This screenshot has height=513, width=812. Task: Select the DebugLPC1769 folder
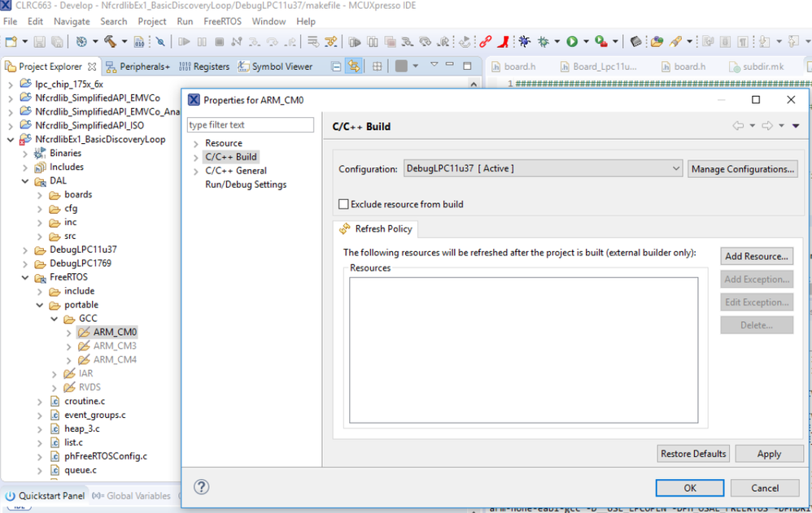coord(81,263)
